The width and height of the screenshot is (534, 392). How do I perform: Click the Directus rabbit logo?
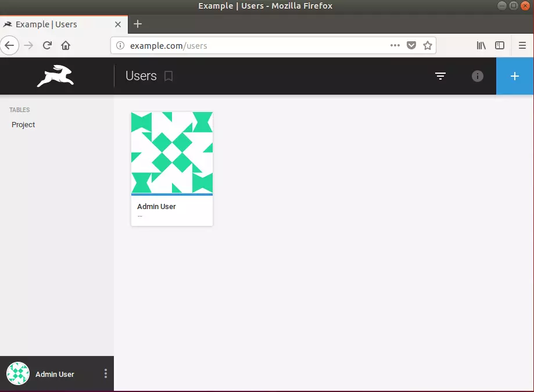[56, 76]
